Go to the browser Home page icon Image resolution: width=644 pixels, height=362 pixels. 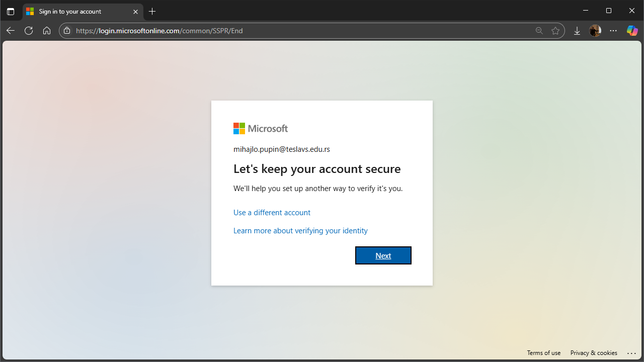point(47,31)
